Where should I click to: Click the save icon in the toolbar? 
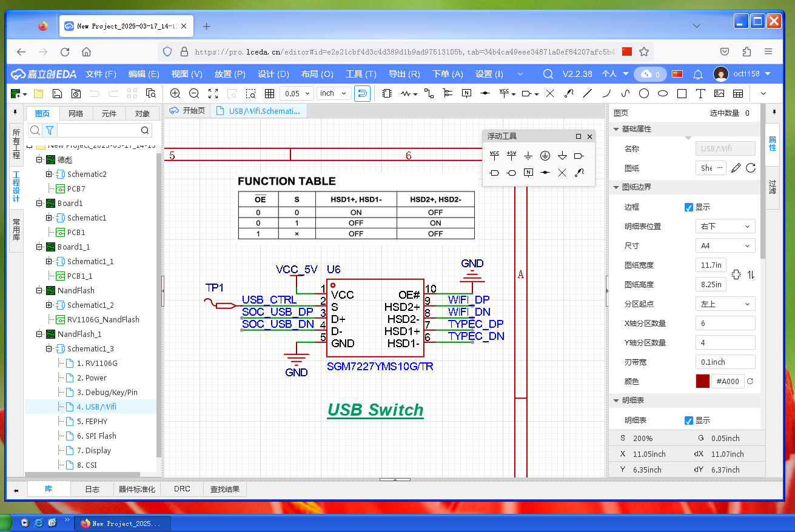click(57, 93)
